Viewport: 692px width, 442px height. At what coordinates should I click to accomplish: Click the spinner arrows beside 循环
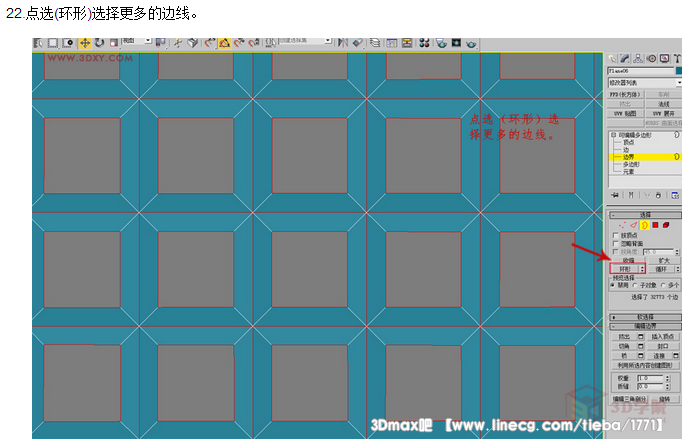tap(678, 269)
